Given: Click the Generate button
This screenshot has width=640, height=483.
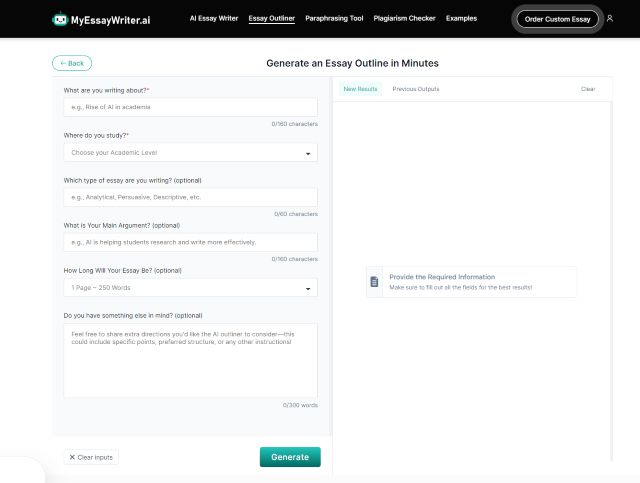Looking at the screenshot, I should tap(290, 457).
